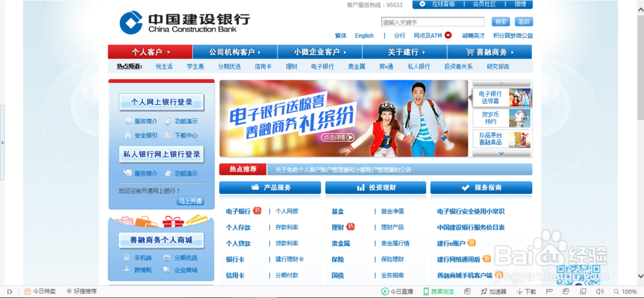
Task: Open 服务指南 section header
Action: pos(481,187)
